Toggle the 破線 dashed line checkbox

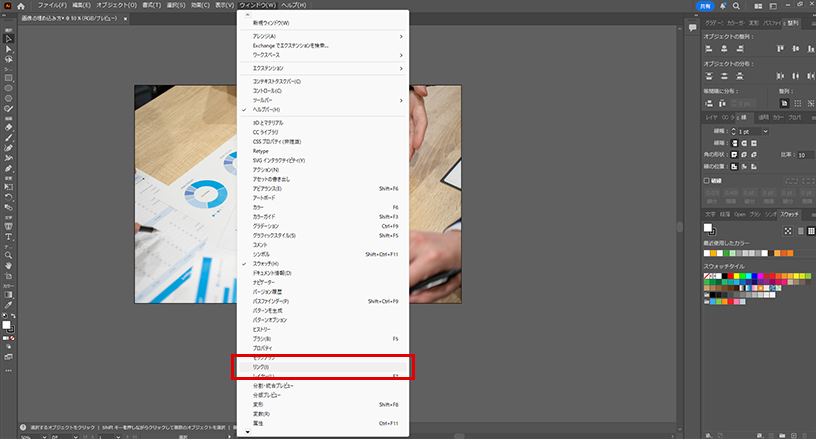(x=707, y=181)
